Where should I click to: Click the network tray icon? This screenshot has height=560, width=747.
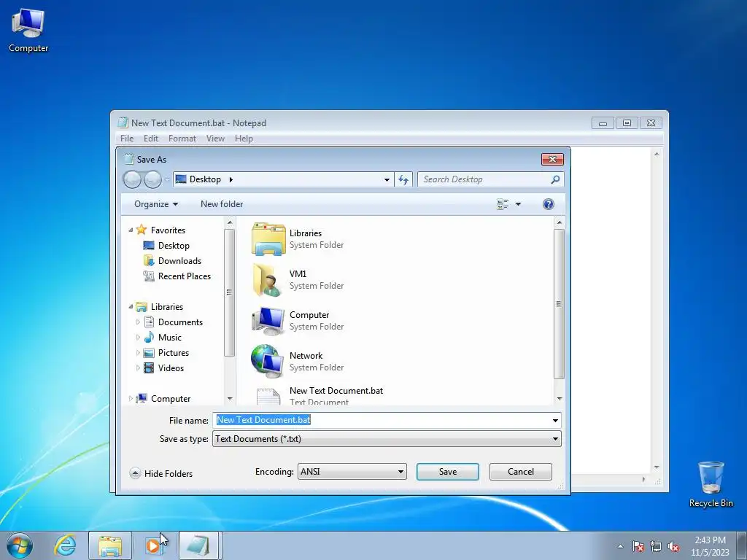click(x=656, y=547)
